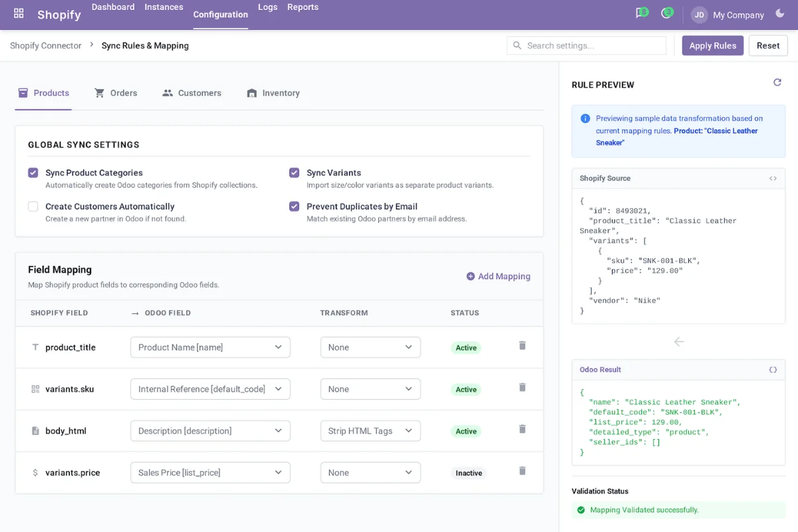
Task: Switch to the Products tab
Action: pyautogui.click(x=43, y=93)
